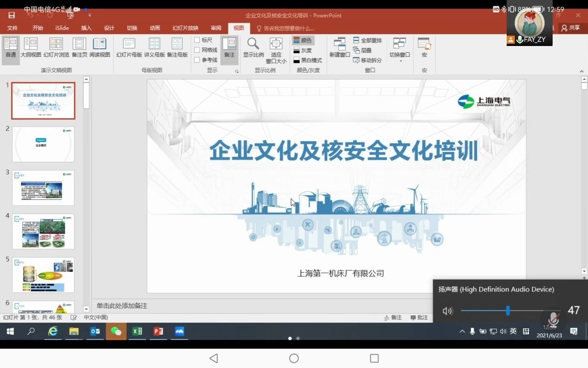Open taskbar search icon
588x368 pixels.
[x=31, y=331]
